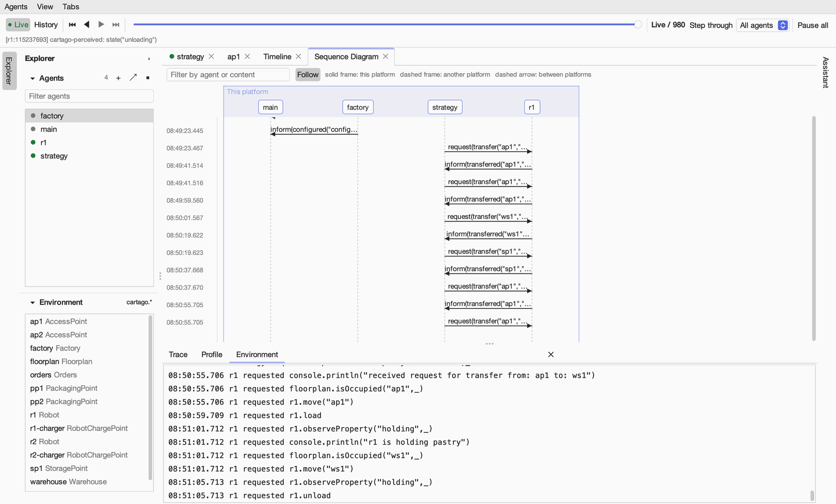This screenshot has width=836, height=504.
Task: Open the Trace tab
Action: pyautogui.click(x=178, y=354)
